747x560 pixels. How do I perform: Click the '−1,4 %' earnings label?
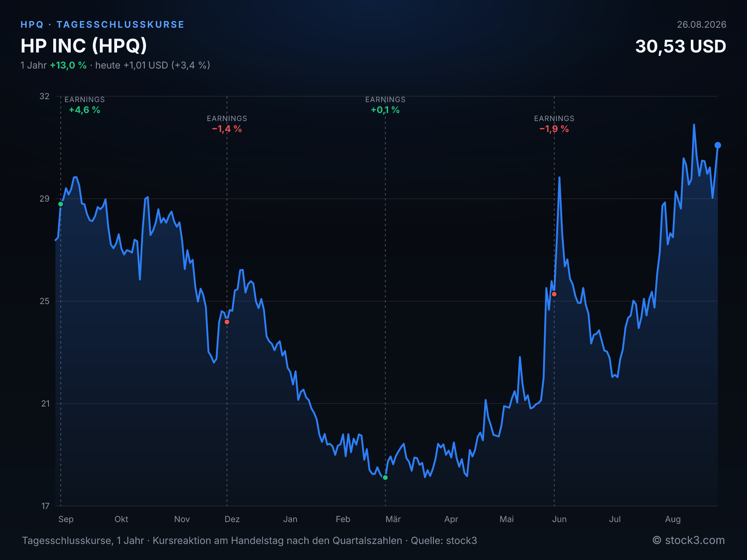click(227, 129)
